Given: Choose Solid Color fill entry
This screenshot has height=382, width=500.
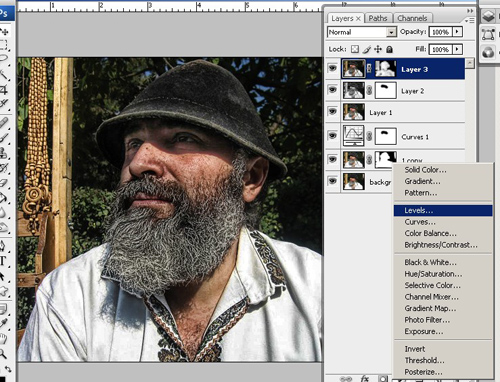Looking at the screenshot, I should point(443,170).
